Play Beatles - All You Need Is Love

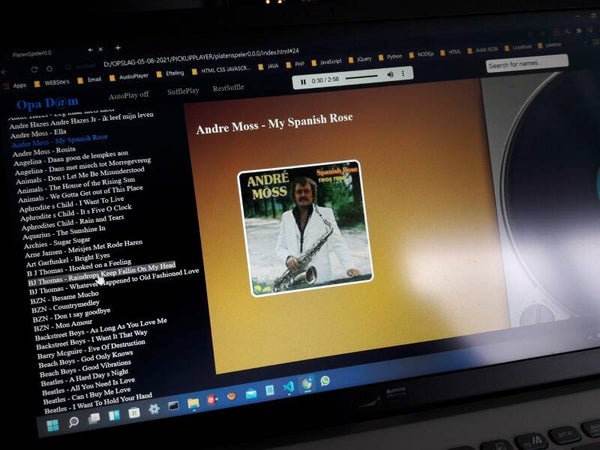[88, 386]
